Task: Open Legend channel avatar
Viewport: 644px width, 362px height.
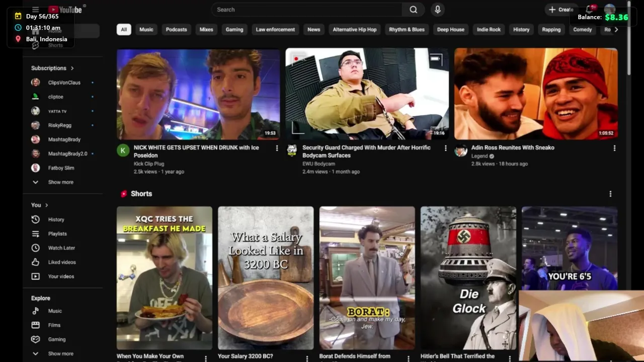Action: (x=461, y=150)
